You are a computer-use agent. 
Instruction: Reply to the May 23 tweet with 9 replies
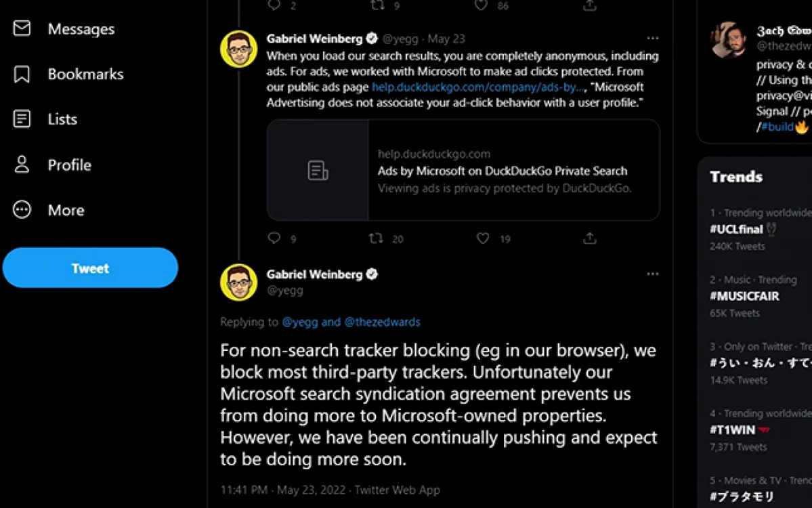coord(274,238)
